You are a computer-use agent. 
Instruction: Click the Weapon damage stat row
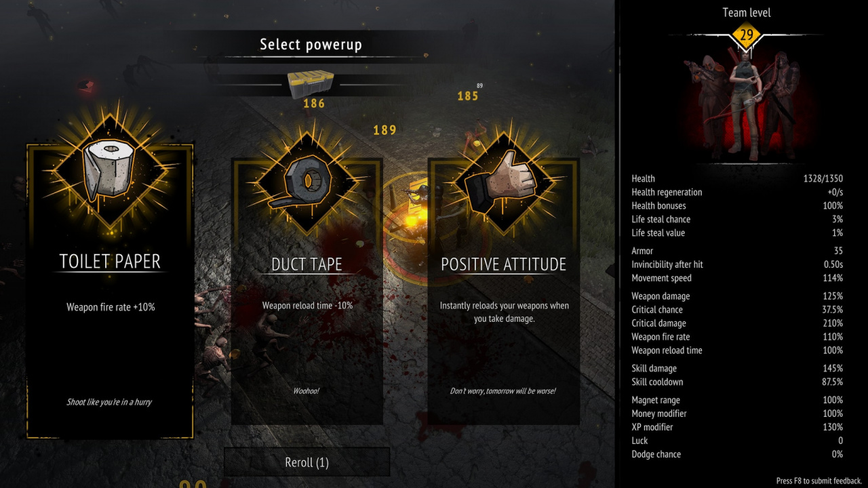pyautogui.click(x=737, y=296)
